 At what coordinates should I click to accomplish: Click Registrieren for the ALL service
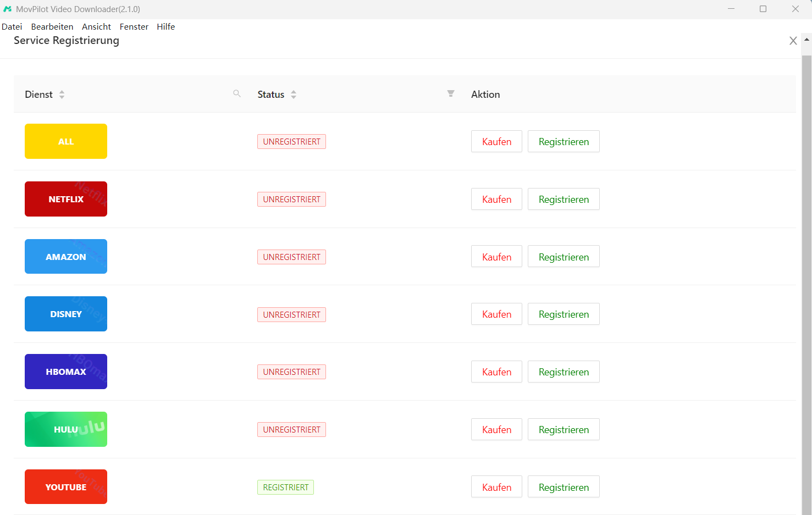coord(564,141)
